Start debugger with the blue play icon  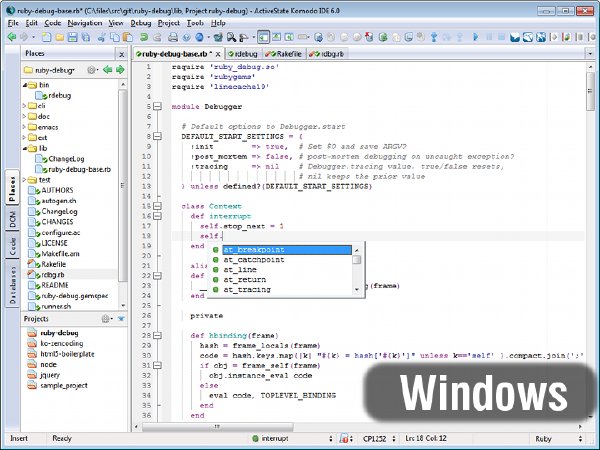475,37
